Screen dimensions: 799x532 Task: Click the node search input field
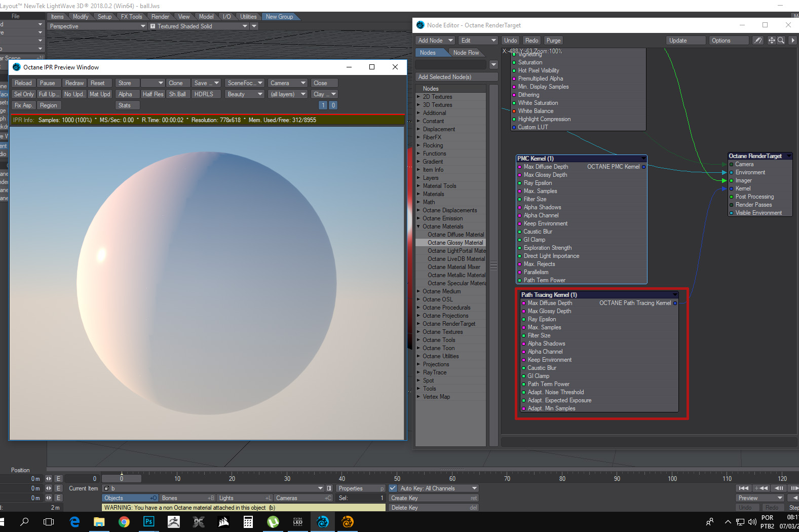451,65
